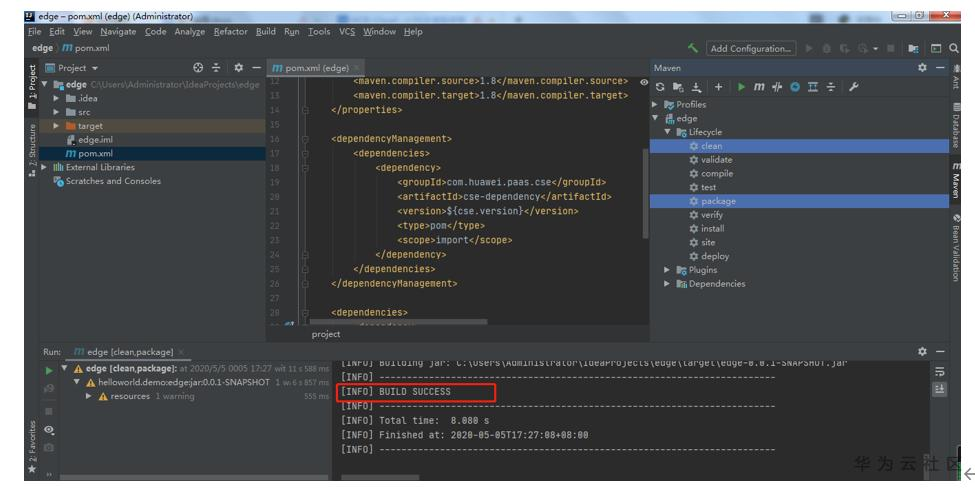Open the Refactor menu
The width and height of the screenshot is (975, 489).
[x=231, y=31]
